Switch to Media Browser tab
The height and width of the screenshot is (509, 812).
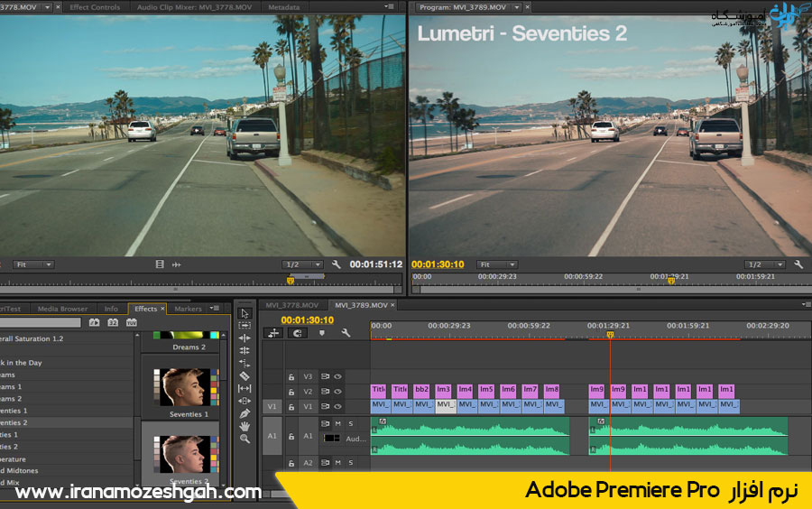62,309
